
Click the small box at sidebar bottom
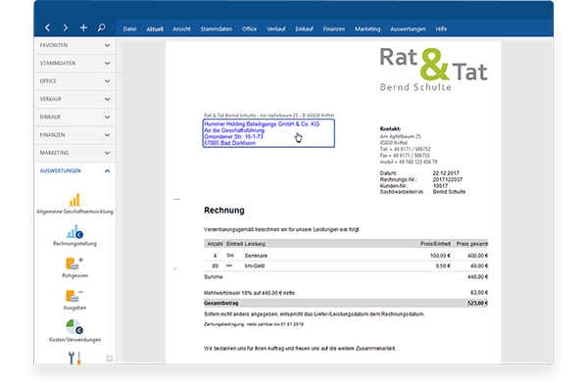coord(110,359)
